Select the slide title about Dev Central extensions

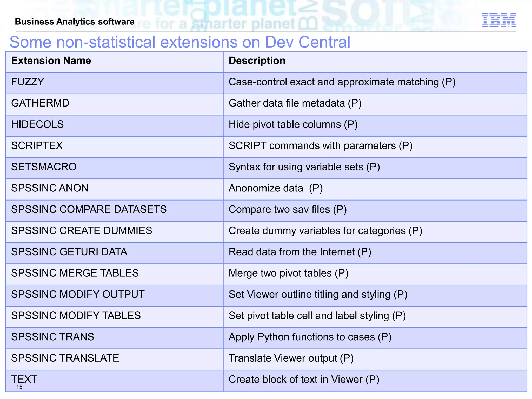(x=180, y=42)
